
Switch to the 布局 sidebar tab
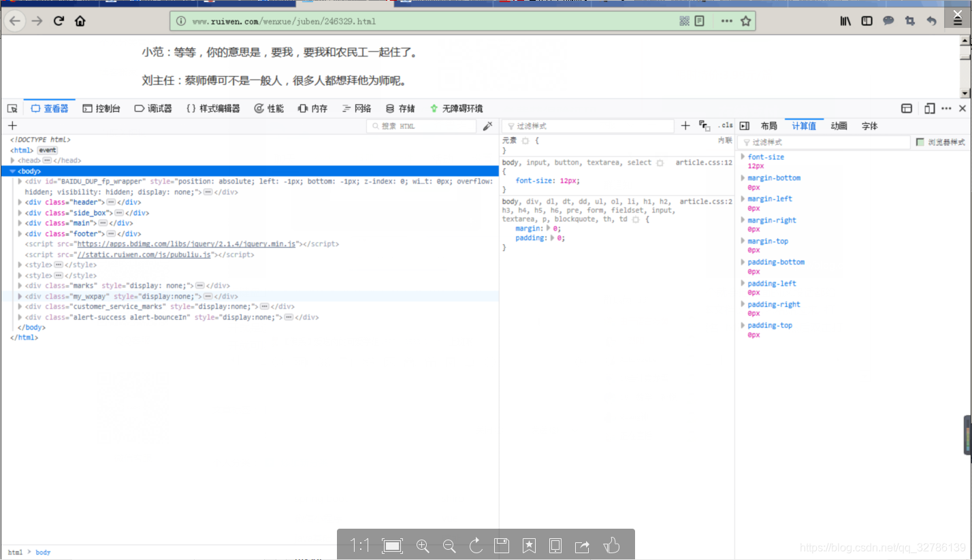click(769, 126)
